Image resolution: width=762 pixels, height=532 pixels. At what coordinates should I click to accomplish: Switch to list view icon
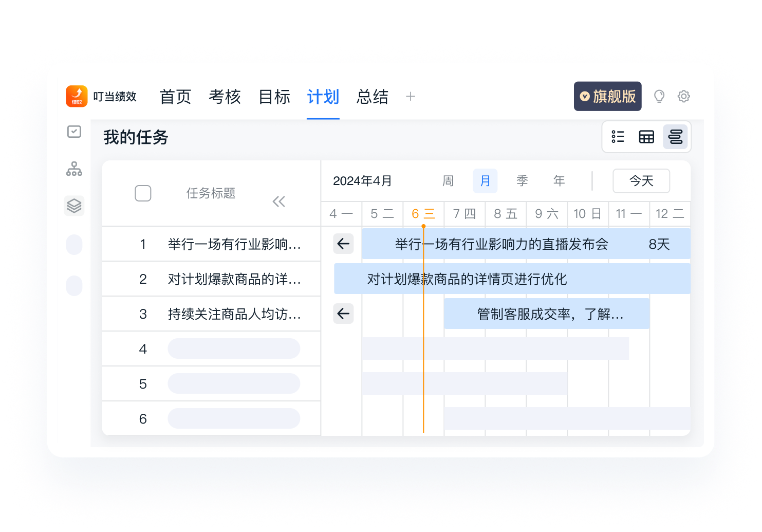point(618,137)
